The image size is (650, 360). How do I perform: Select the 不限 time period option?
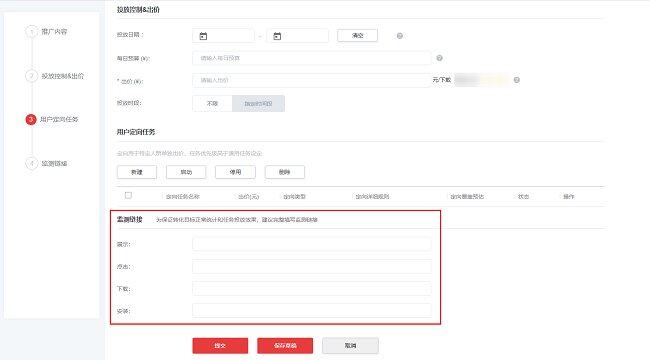pos(212,103)
